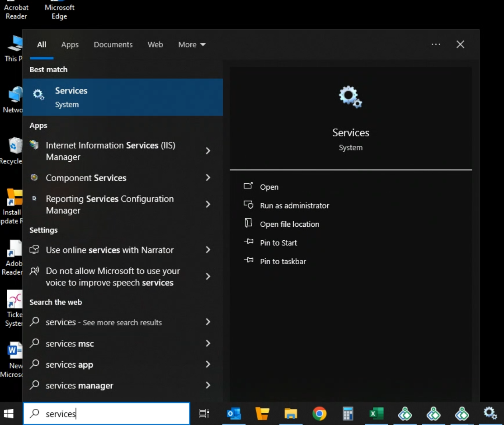504x425 pixels.
Task: Click the Pin to Start pin icon
Action: pos(249,242)
